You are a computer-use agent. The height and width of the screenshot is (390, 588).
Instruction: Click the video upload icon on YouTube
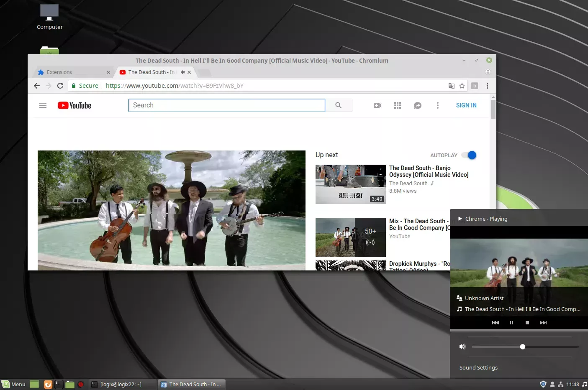coord(377,105)
